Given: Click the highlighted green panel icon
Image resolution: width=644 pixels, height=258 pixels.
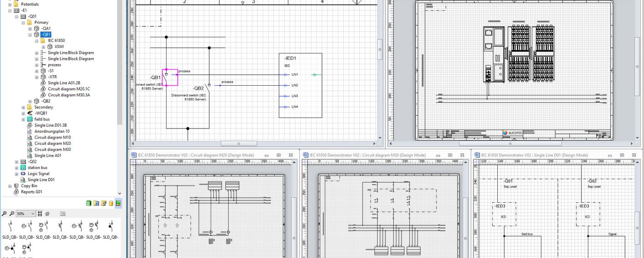Looking at the screenshot, I should [x=118, y=203].
